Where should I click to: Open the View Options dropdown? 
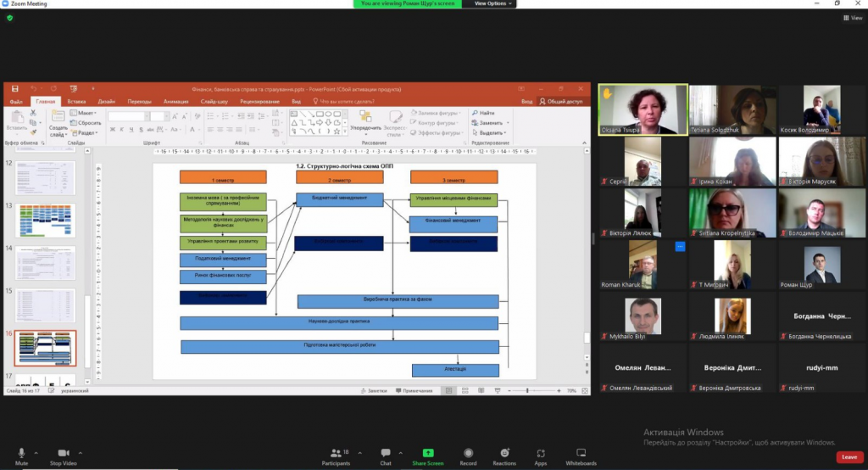(x=492, y=3)
